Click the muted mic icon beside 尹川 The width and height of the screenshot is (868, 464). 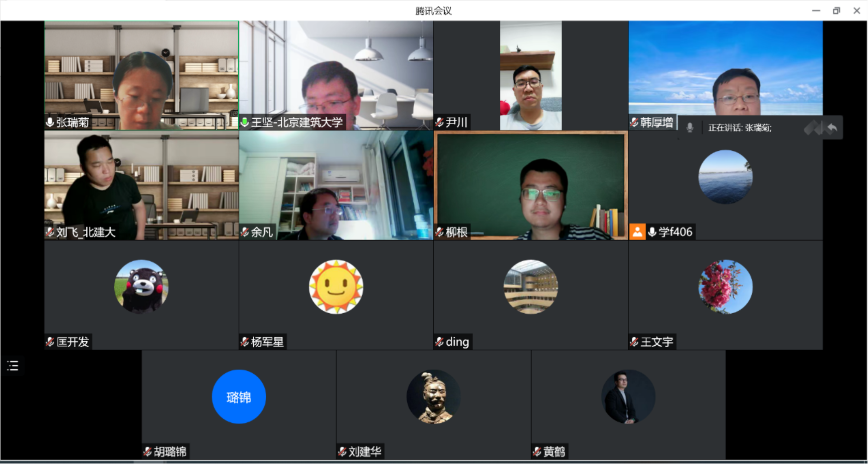440,122
